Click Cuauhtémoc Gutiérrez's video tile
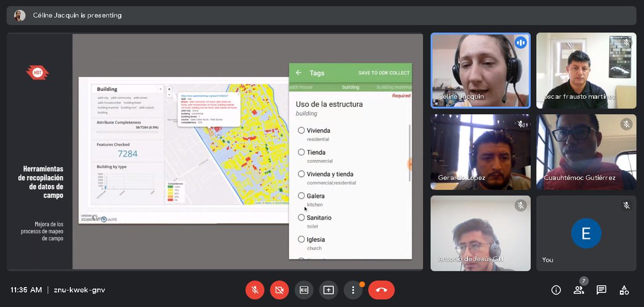644x307 pixels. [x=586, y=152]
